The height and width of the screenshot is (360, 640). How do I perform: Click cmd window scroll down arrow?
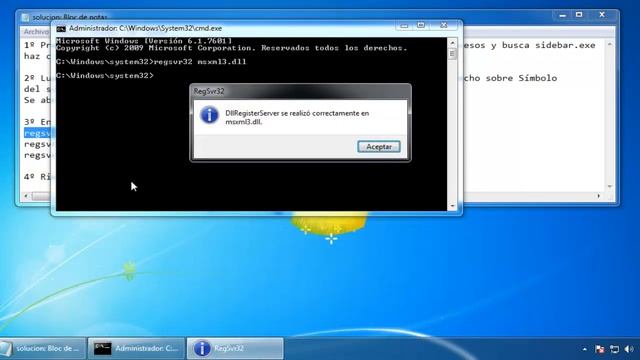452,206
